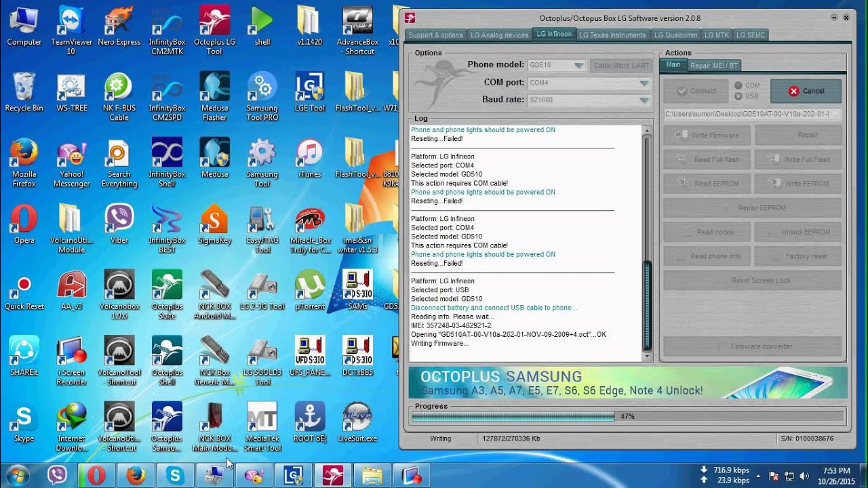Open NK F-BUS Cable shortcut

point(119,97)
